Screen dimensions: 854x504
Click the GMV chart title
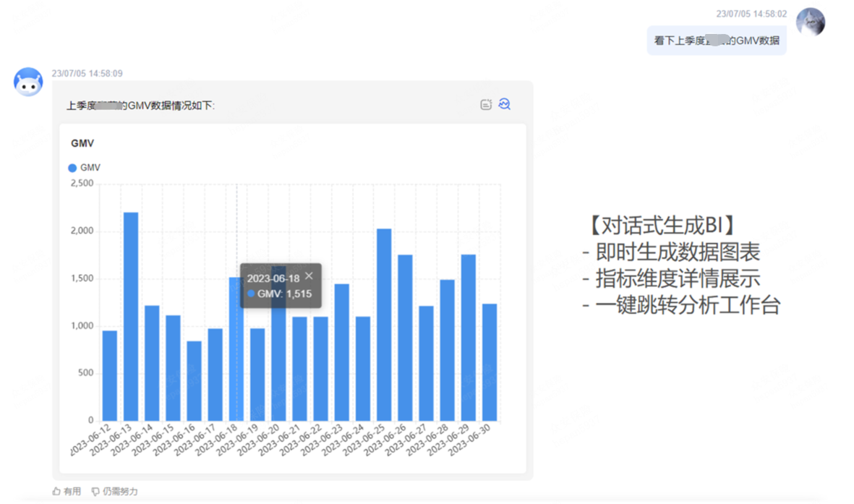point(82,143)
